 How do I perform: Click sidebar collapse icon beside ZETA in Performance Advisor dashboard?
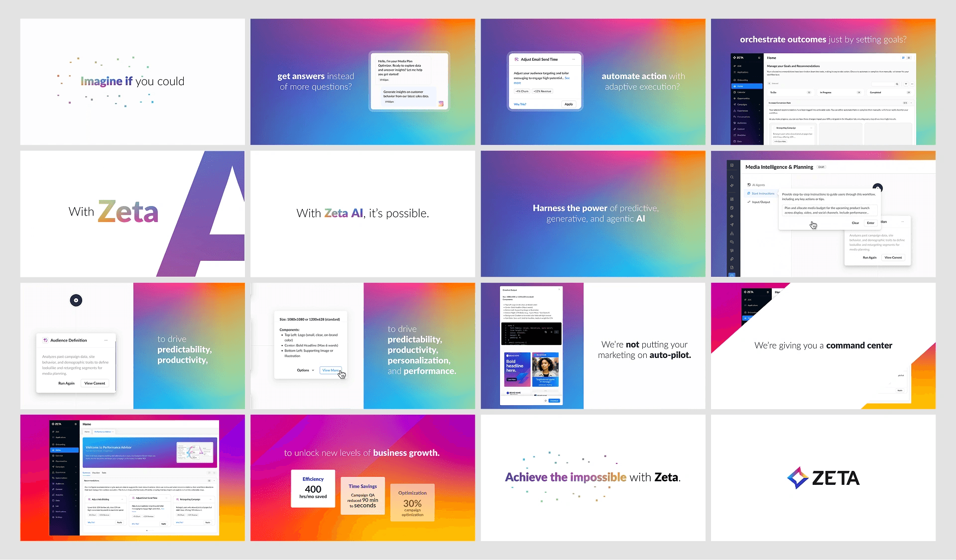[x=76, y=424]
